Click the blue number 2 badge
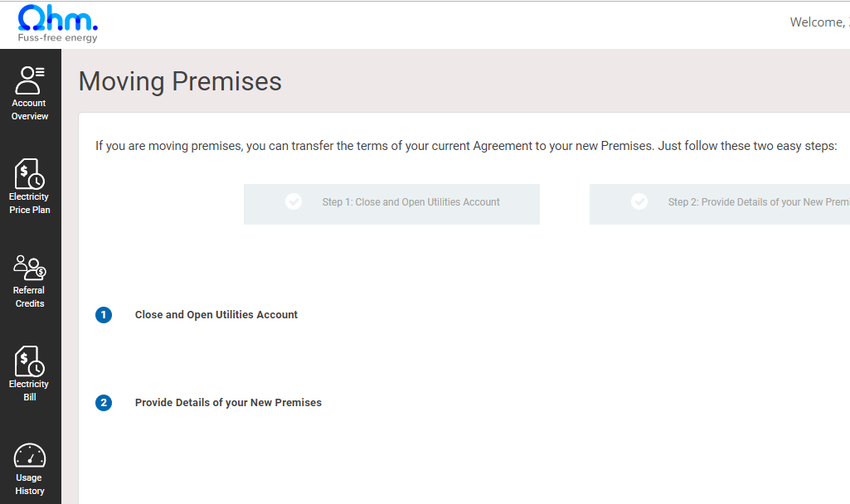Screen dimensions: 850x504 tap(104, 403)
